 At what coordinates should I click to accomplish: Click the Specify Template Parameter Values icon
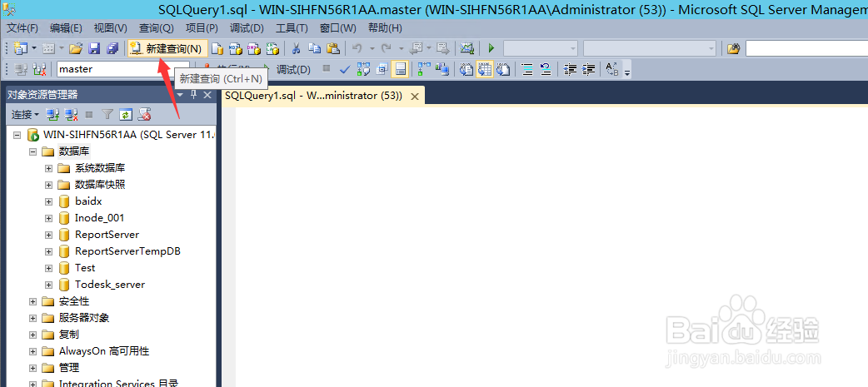[612, 69]
